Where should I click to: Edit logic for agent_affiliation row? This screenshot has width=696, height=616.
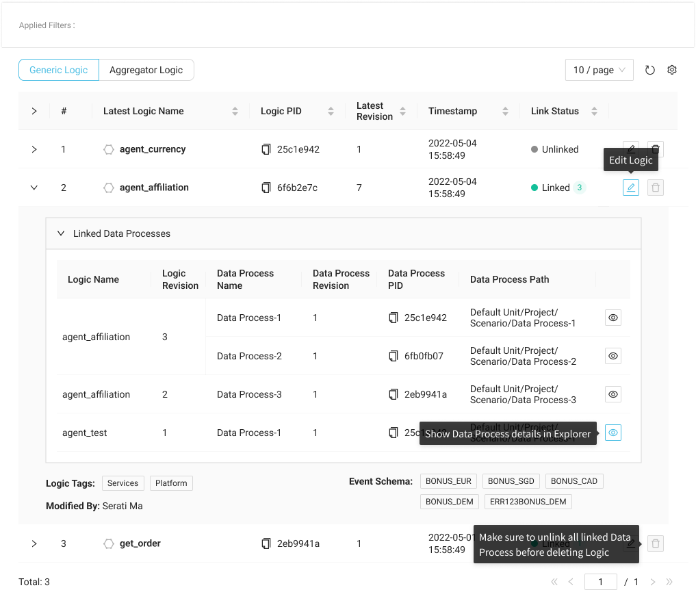[630, 188]
